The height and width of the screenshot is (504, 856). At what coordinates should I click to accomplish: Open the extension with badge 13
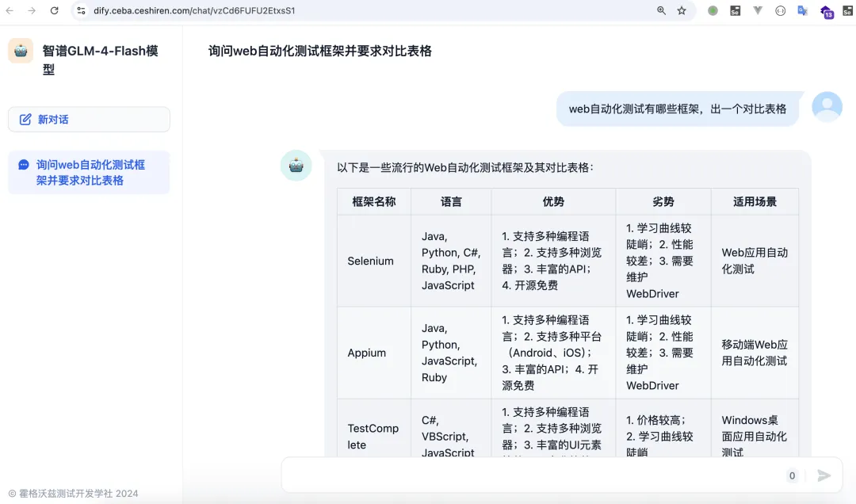click(826, 11)
